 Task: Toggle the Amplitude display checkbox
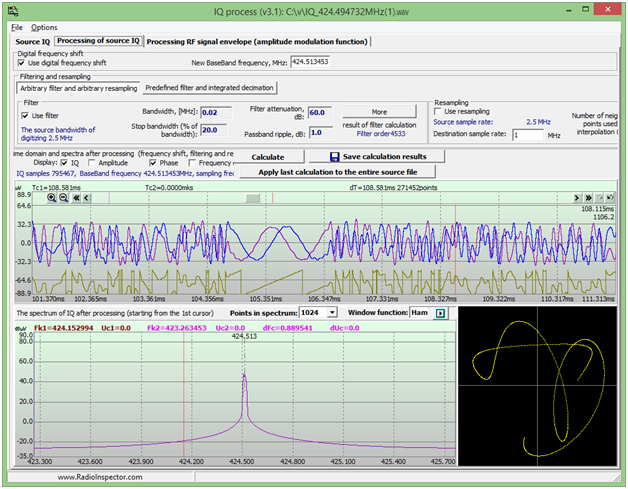point(92,163)
